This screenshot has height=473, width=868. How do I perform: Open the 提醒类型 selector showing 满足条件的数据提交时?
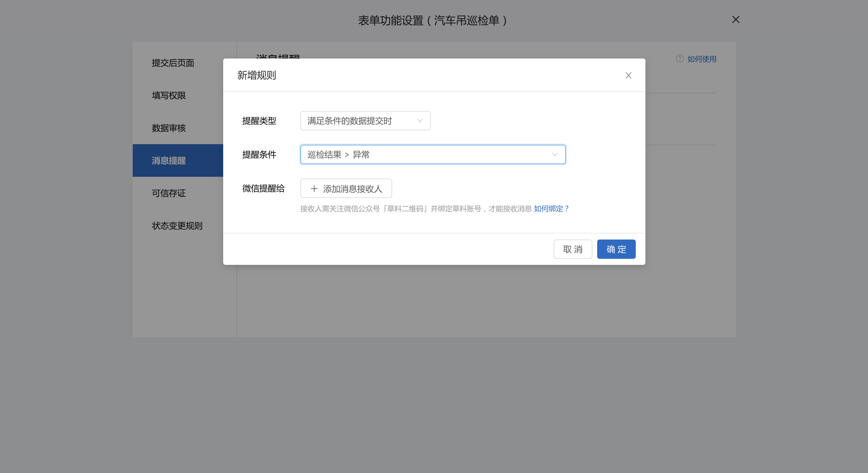365,120
